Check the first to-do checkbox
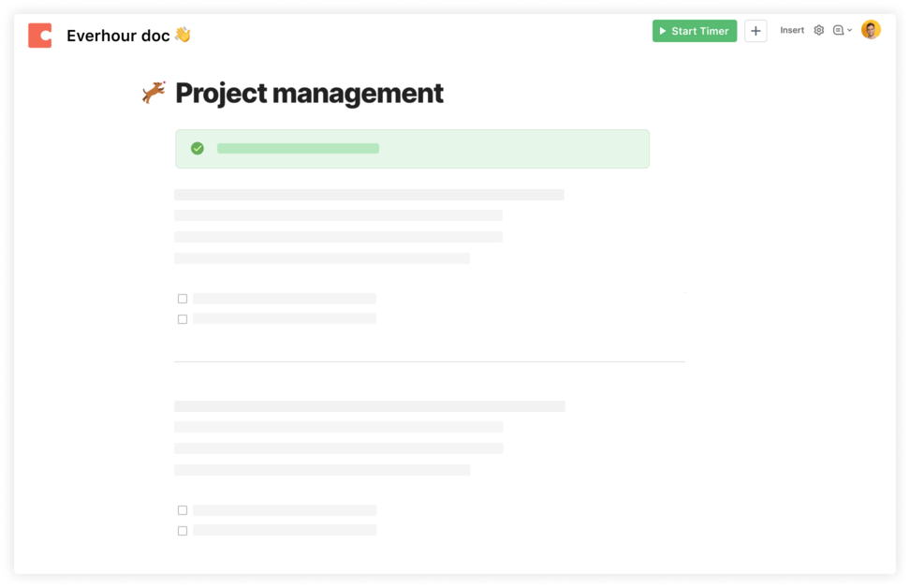The image size is (910, 588). click(x=183, y=298)
